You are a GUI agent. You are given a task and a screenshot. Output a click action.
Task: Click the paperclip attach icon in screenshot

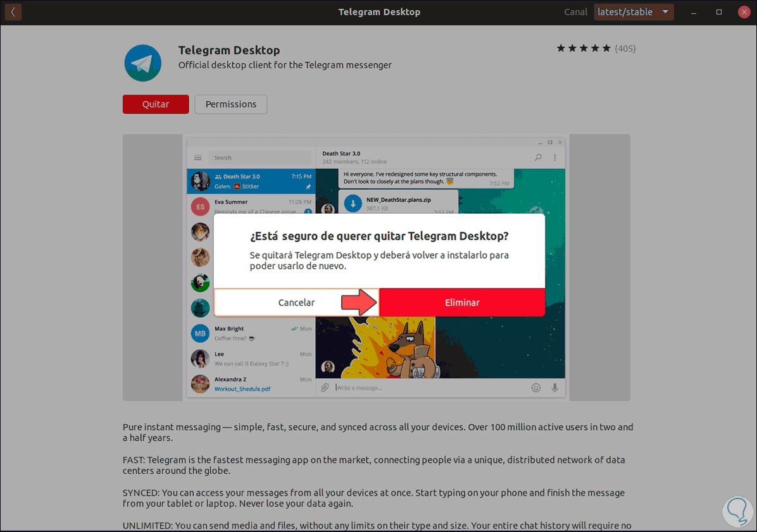pos(325,387)
